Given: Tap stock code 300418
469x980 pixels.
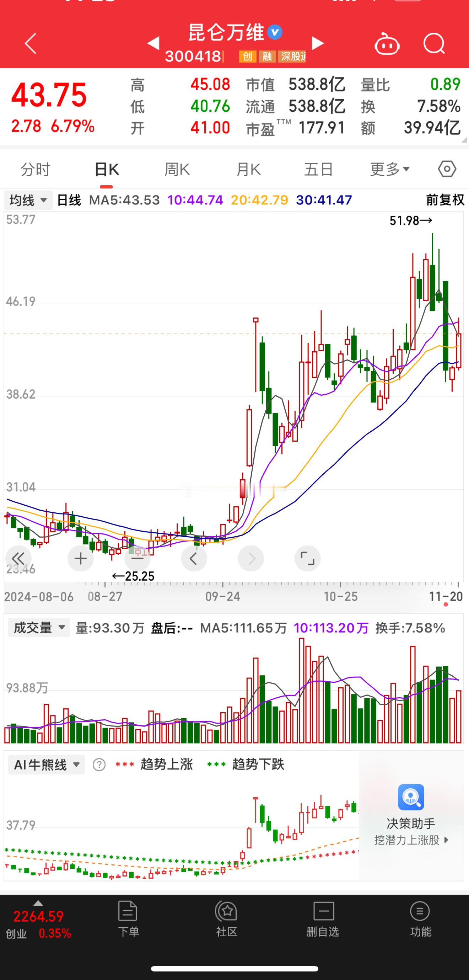Looking at the screenshot, I should pyautogui.click(x=193, y=57).
